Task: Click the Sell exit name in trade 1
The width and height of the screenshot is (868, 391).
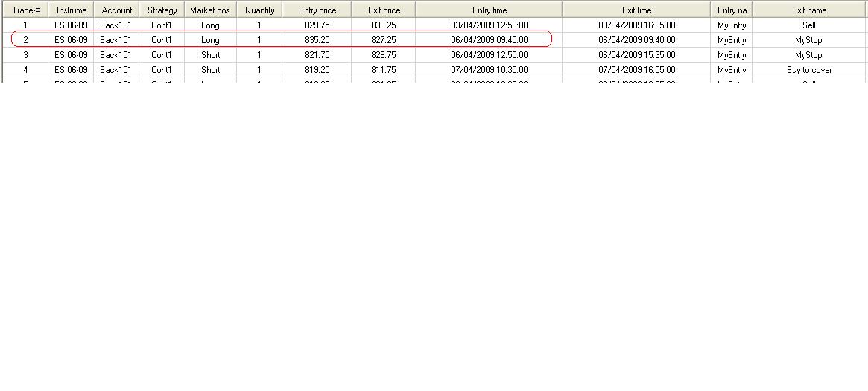Action: 809,25
